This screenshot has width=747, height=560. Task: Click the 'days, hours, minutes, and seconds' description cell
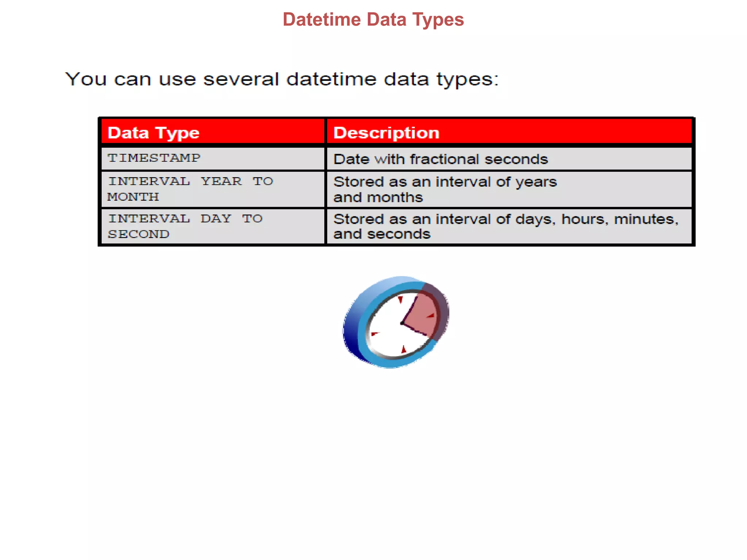[509, 226]
